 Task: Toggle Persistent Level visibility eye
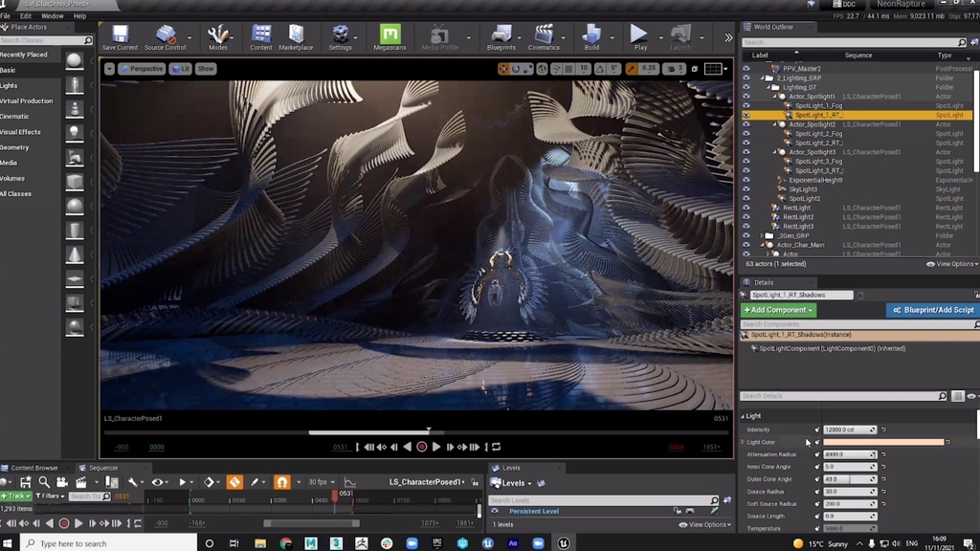coord(495,511)
